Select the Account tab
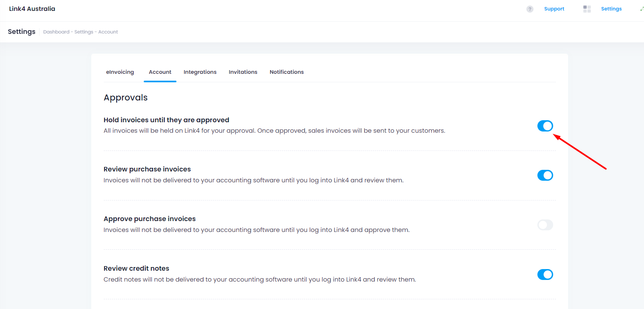The width and height of the screenshot is (644, 309). [160, 72]
